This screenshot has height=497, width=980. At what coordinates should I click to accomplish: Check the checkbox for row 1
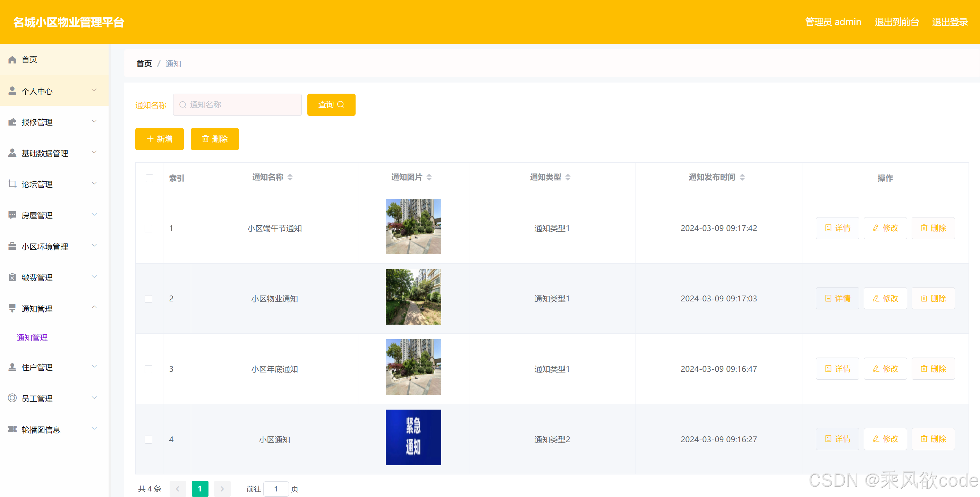148,228
